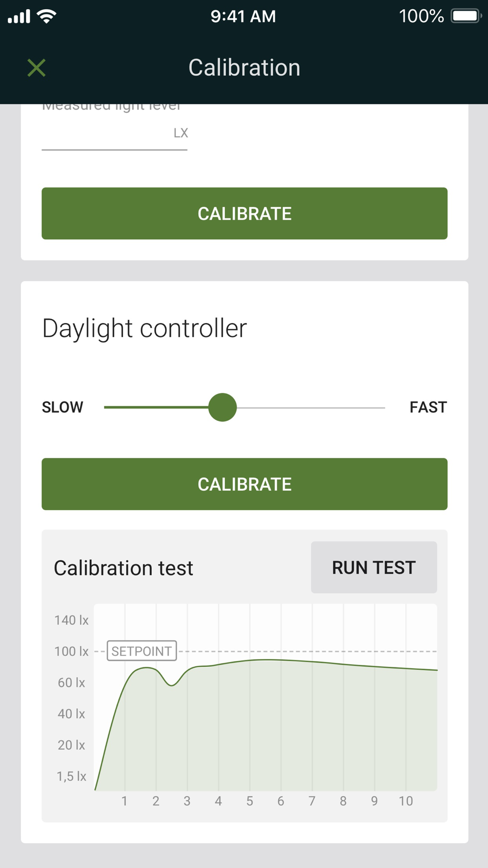
Task: Close the Calibration screen with X icon
Action: (37, 68)
